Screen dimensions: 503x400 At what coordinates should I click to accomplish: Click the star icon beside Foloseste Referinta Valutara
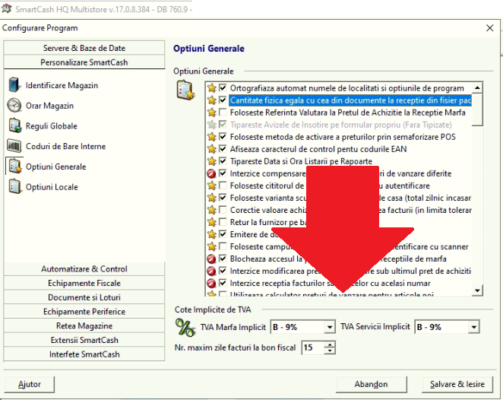[x=212, y=112]
